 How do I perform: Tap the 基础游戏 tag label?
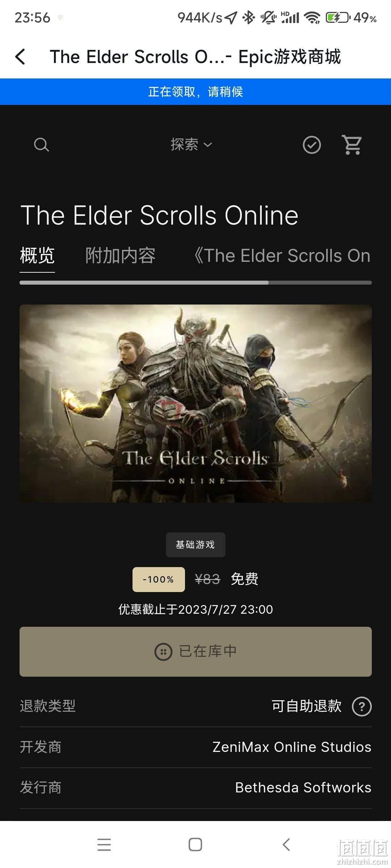coord(195,545)
